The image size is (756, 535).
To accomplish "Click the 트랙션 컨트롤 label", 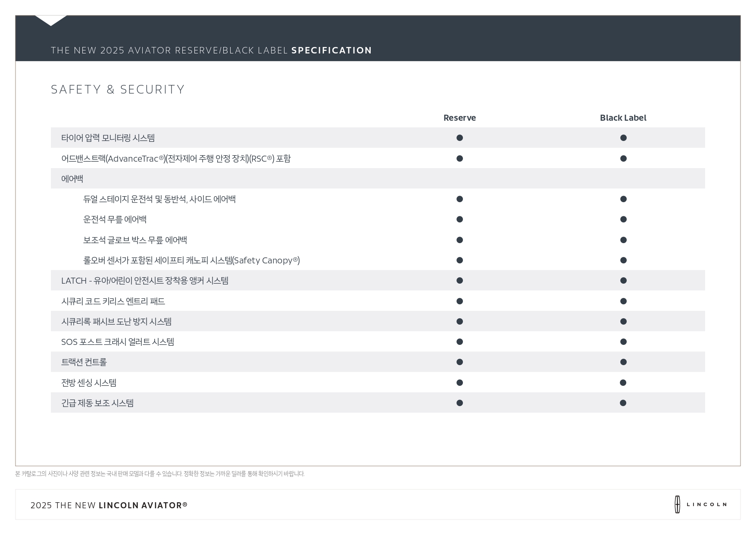I will click(84, 362).
